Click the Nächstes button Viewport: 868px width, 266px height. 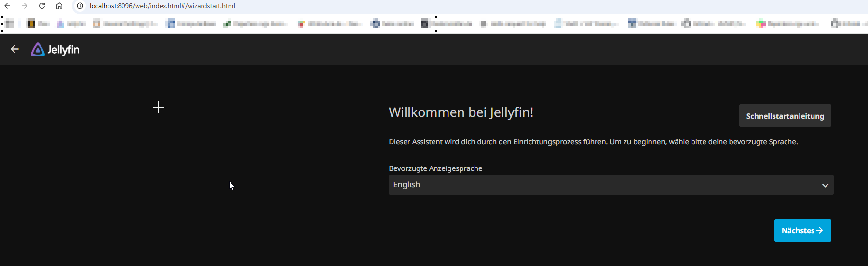802,231
